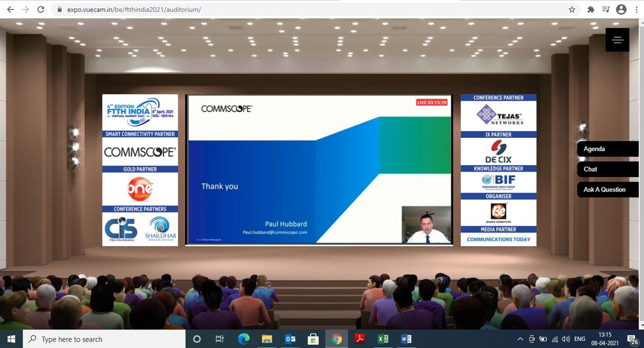
Task: Click the One GigaFiber gold partner logo
Action: [140, 189]
